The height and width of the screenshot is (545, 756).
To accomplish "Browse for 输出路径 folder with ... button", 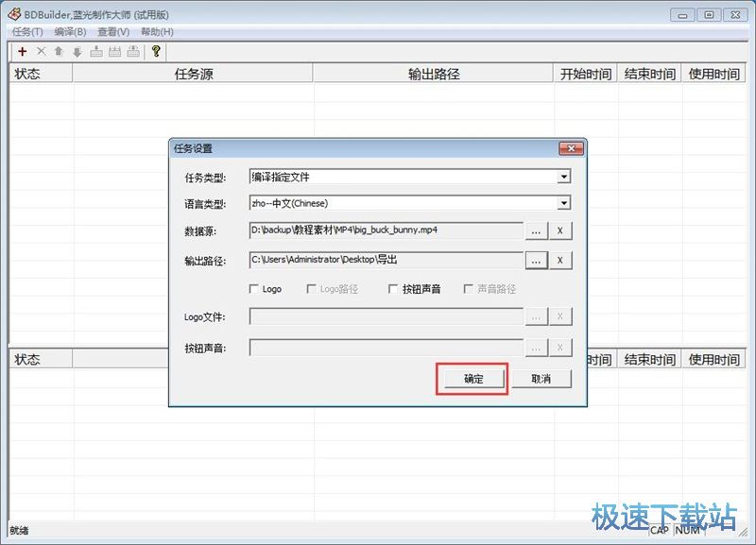I will click(536, 261).
